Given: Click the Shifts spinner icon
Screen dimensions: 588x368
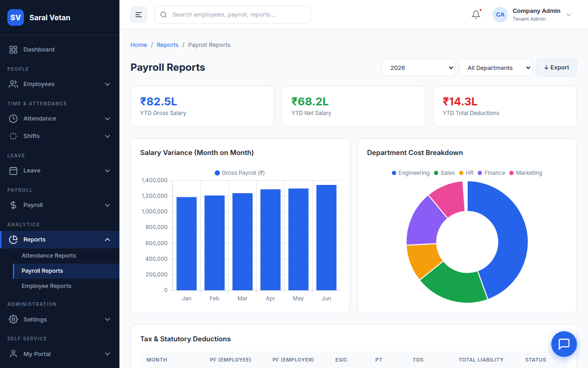Looking at the screenshot, I should coord(13,136).
